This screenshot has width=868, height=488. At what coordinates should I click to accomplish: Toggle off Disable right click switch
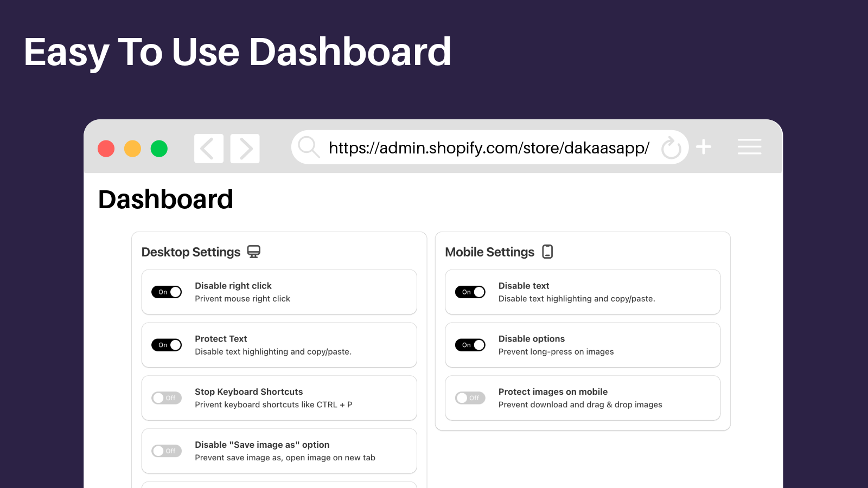[167, 292]
